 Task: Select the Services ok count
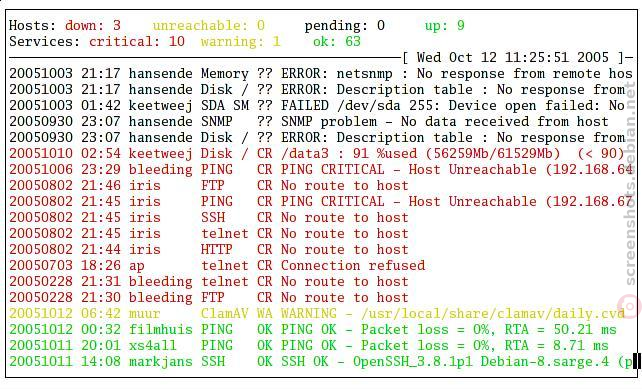[337, 41]
